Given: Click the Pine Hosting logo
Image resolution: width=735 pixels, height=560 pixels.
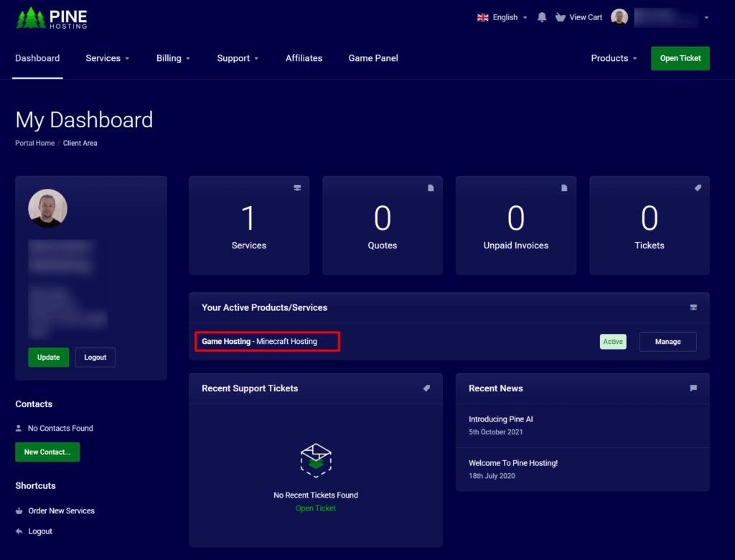Looking at the screenshot, I should [51, 17].
